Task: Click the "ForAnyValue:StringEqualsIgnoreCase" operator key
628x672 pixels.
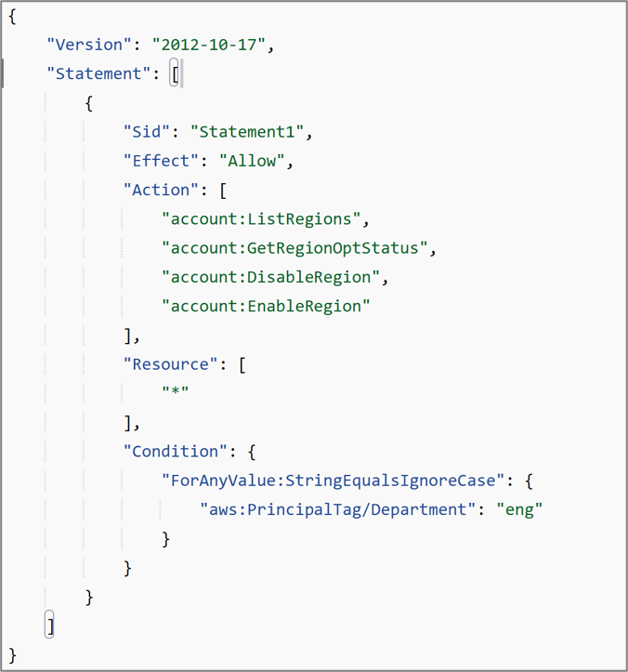Action: point(333,481)
